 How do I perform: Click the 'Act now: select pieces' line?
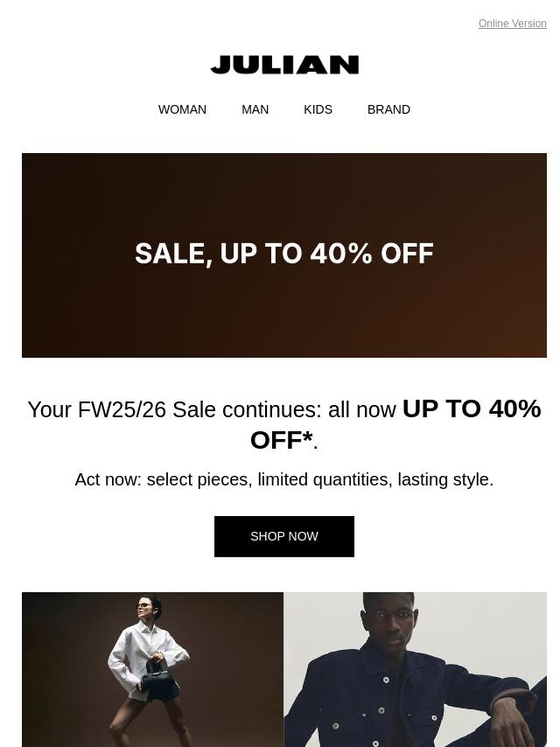coord(284,479)
